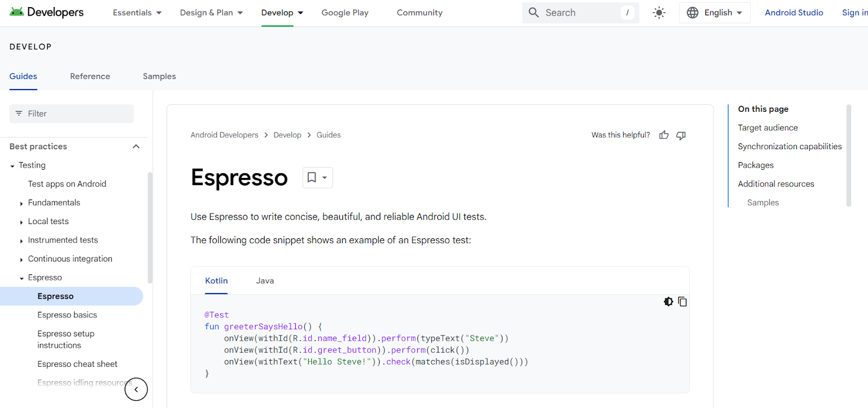Switch to the Samples tab

coord(159,76)
